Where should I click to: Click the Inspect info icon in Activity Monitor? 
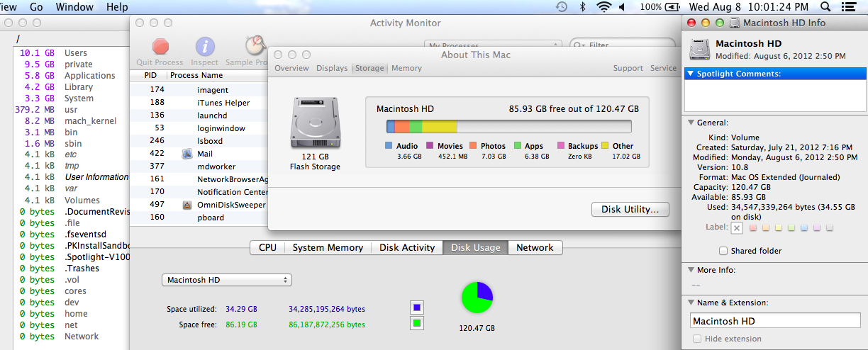click(x=205, y=47)
